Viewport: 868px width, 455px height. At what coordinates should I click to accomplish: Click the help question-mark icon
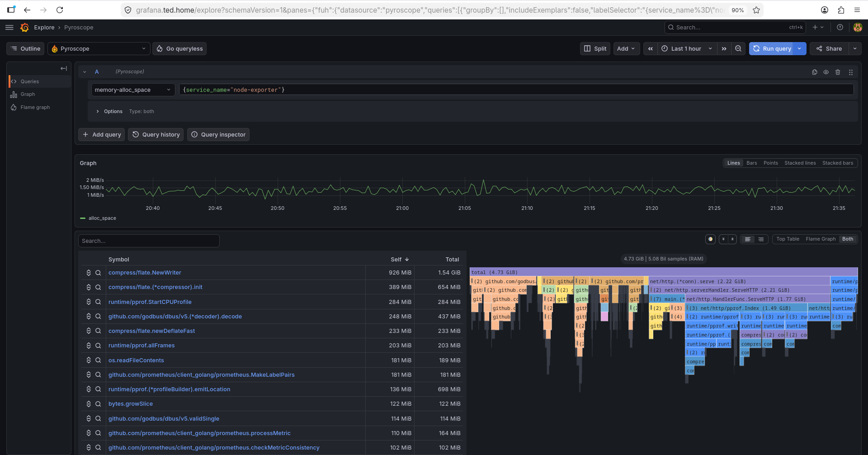[x=840, y=28]
